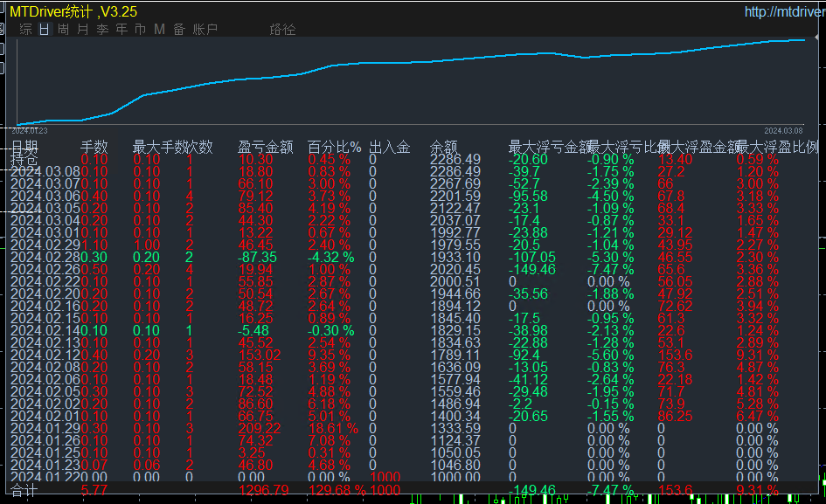Select the M tab

(160, 30)
